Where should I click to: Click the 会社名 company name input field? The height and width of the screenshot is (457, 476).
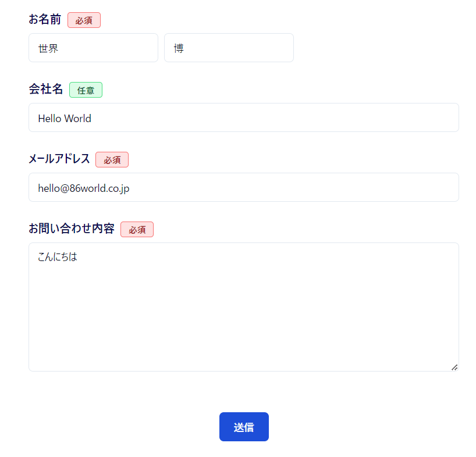click(243, 117)
